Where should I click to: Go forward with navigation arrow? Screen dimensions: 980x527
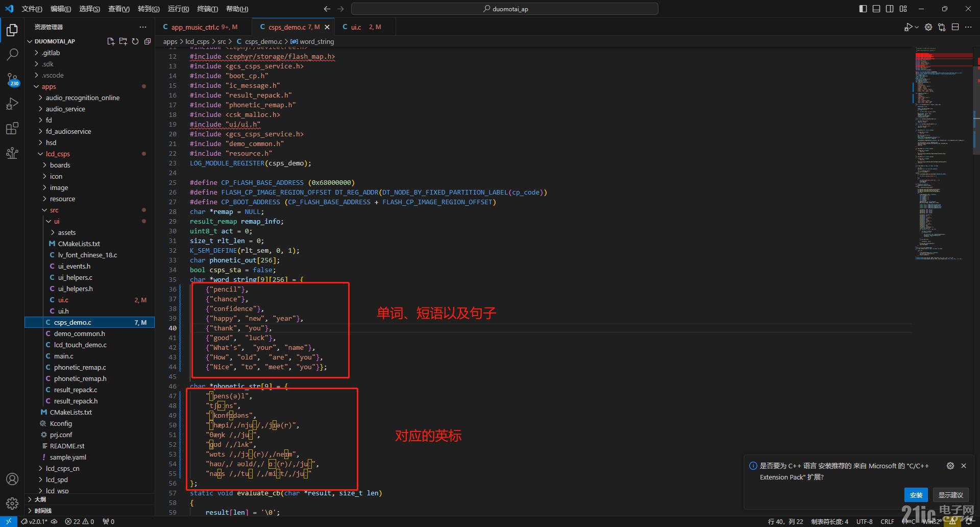(340, 9)
